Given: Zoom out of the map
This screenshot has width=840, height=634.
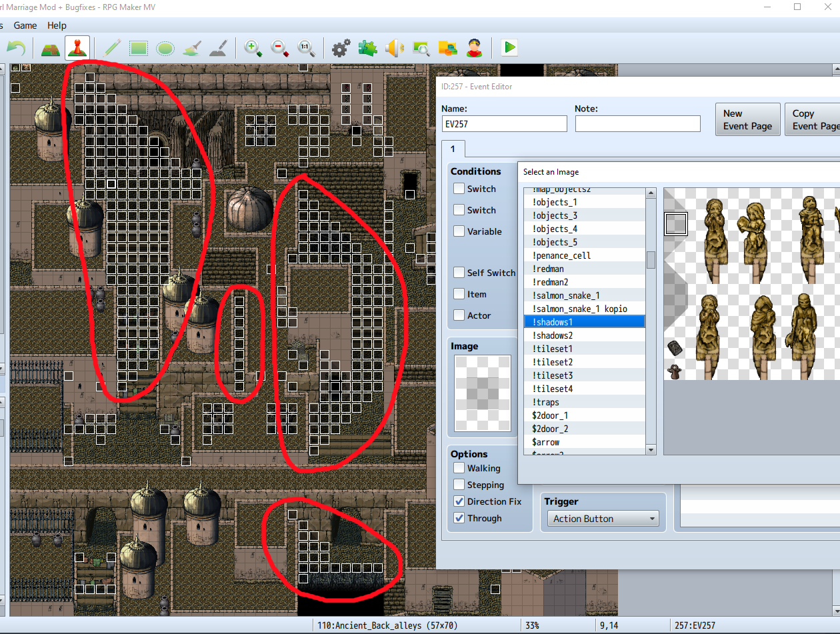Looking at the screenshot, I should [280, 48].
